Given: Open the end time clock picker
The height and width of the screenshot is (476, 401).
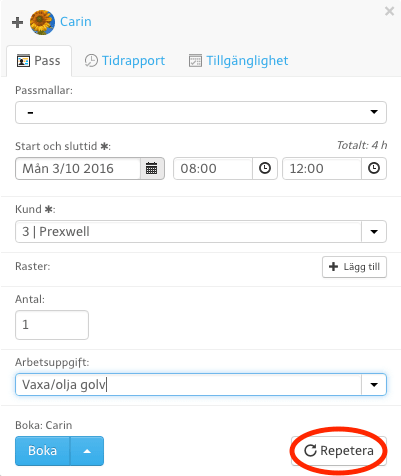Looking at the screenshot, I should (x=374, y=168).
